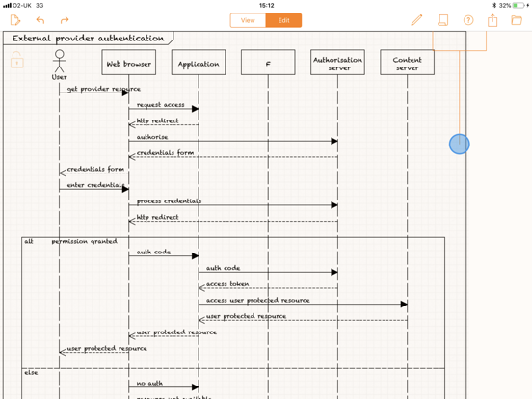Image resolution: width=532 pixels, height=399 pixels.
Task: Tap the Bluetooth status icon
Action: tap(494, 5)
